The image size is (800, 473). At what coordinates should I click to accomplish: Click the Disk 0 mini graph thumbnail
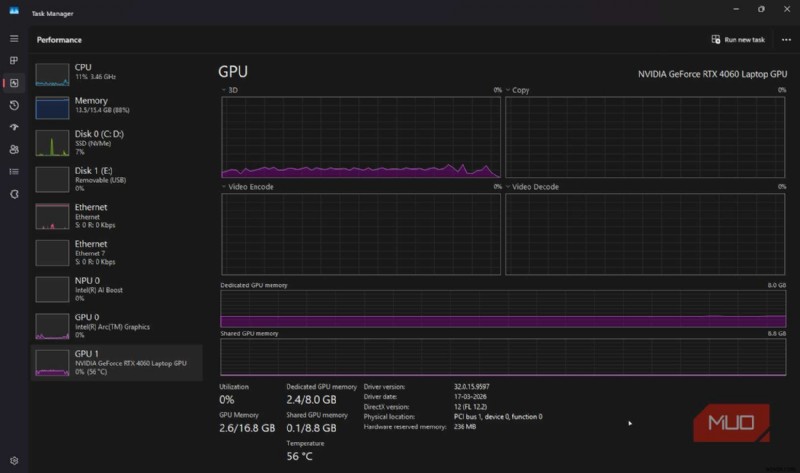(x=52, y=143)
